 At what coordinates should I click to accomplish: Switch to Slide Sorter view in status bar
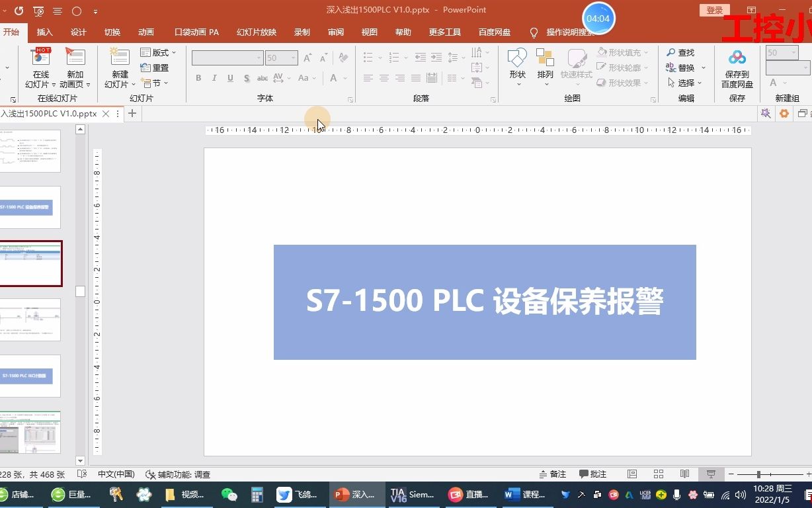tap(658, 474)
